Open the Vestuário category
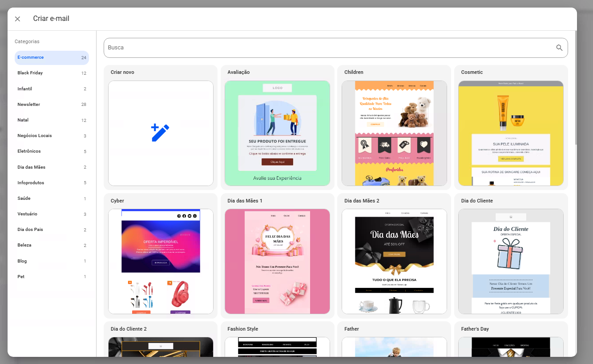 52,214
